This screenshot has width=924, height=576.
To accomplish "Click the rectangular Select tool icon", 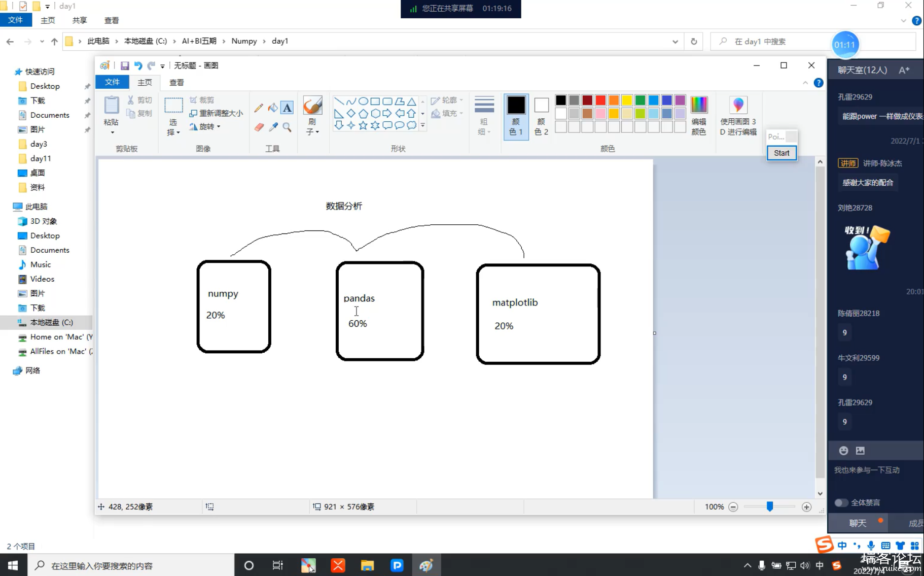I will (173, 105).
